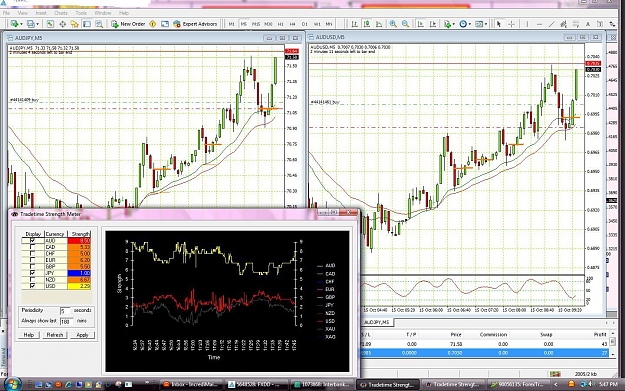
Task: Open the View menu
Action: pyautogui.click(x=23, y=13)
